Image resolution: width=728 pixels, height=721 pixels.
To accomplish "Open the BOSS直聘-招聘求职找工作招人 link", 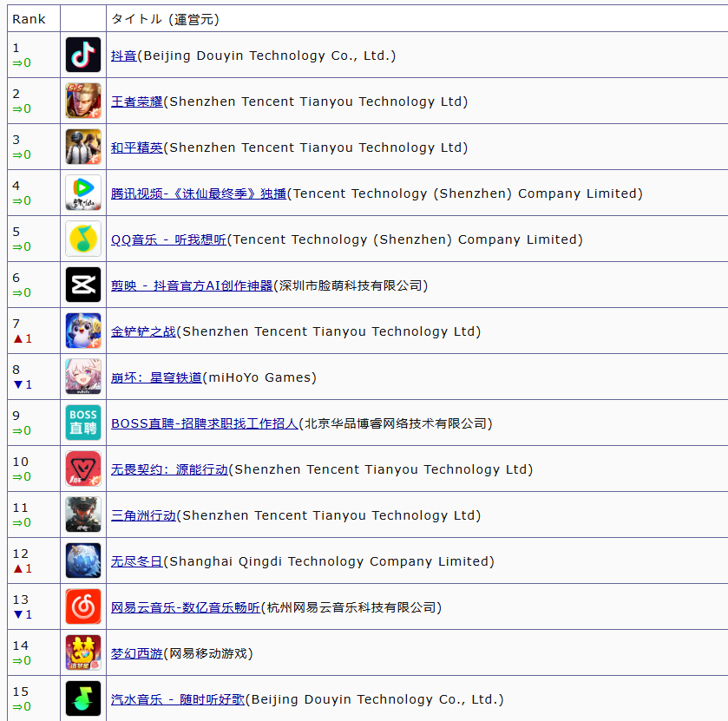I will click(x=205, y=423).
